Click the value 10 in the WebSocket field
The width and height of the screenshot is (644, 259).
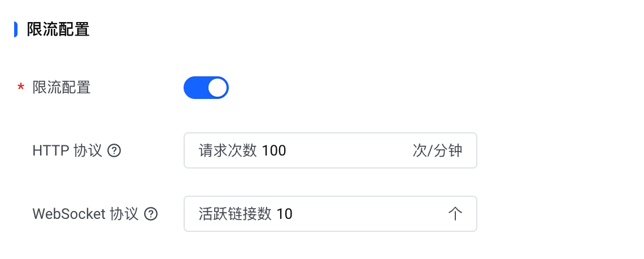pos(285,214)
